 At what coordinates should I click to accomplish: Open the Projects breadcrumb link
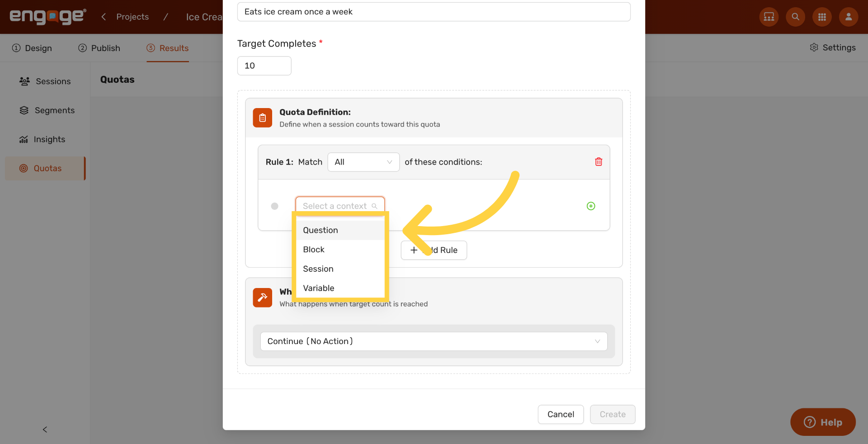[x=132, y=17]
